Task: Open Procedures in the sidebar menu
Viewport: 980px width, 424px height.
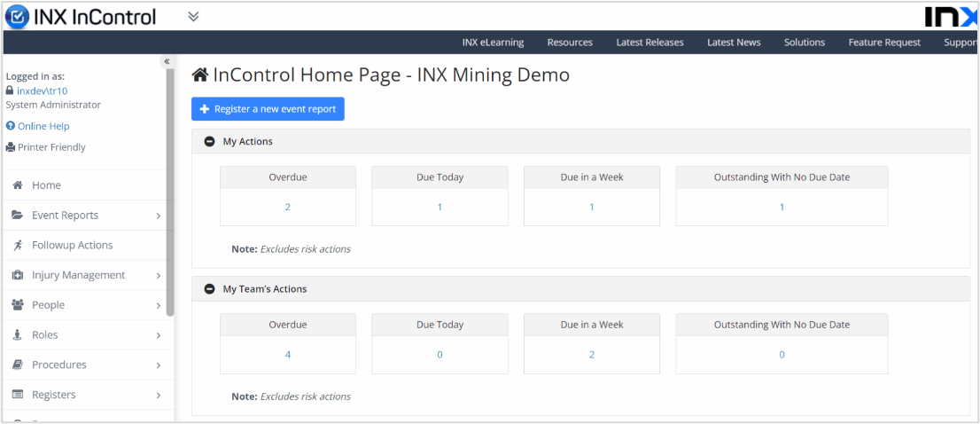Action: [x=59, y=365]
